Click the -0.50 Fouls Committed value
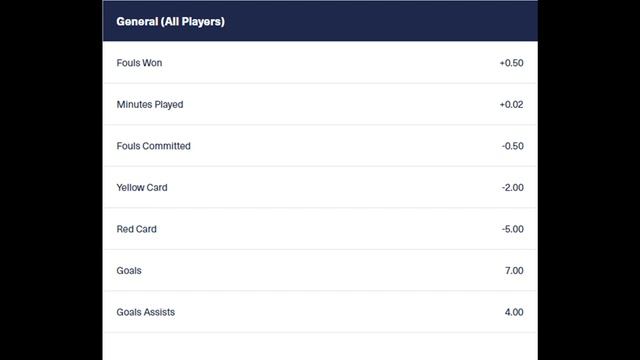The height and width of the screenshot is (360, 640). point(513,146)
